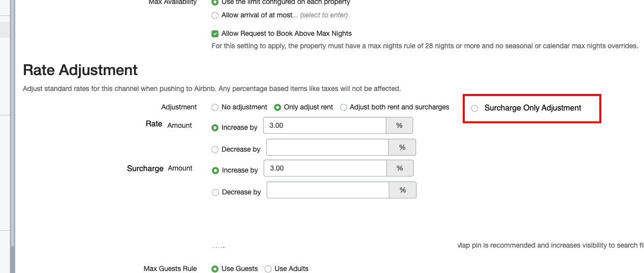Click the Surcharge 'Increase by' amount field

325,169
